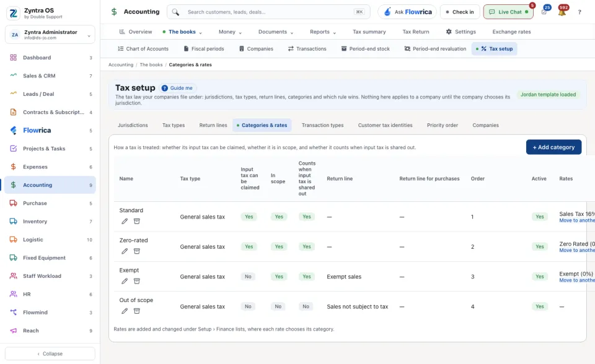Open the notifications bell

click(562, 12)
